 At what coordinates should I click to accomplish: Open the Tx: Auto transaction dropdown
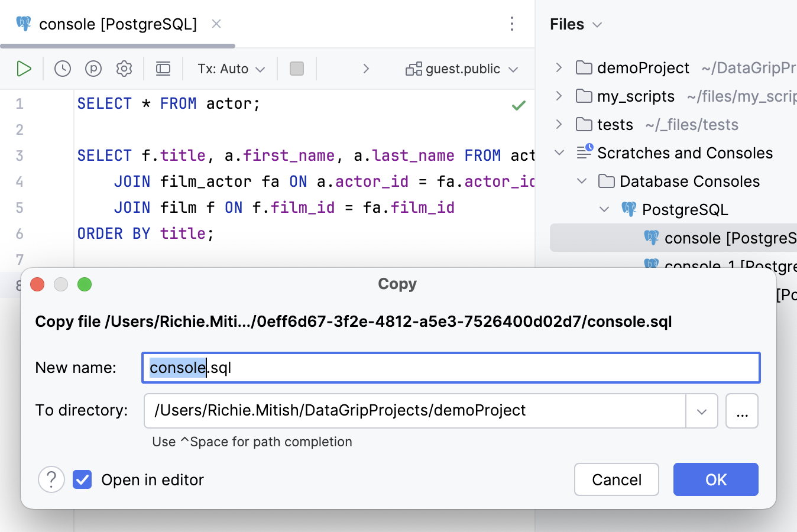(229, 69)
